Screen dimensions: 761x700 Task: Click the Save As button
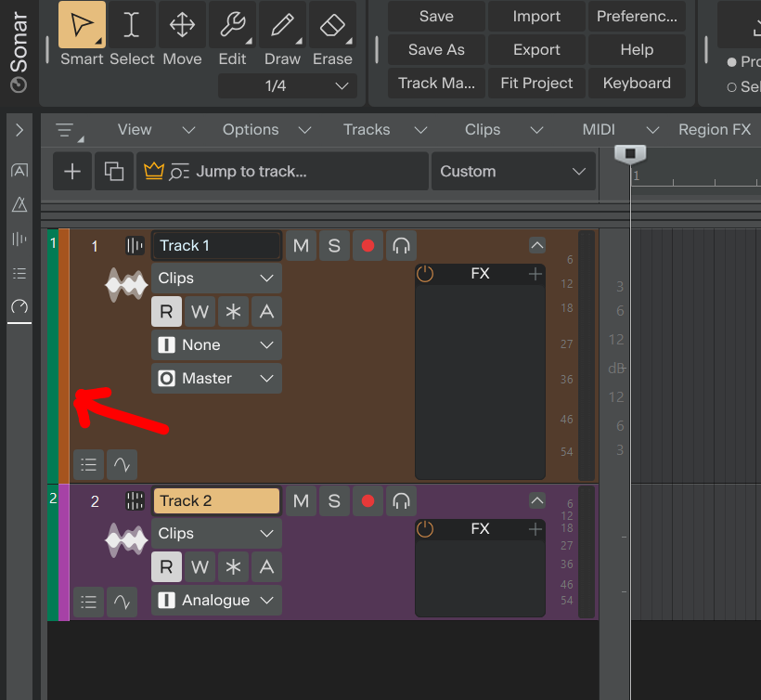coord(436,49)
